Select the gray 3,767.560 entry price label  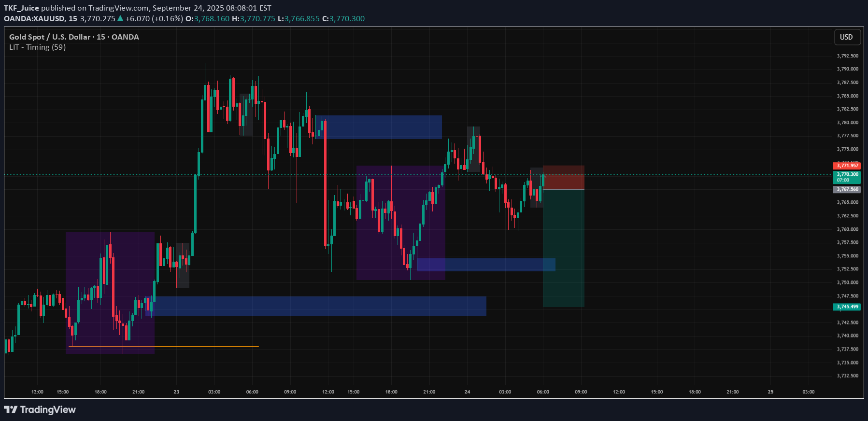(x=847, y=189)
